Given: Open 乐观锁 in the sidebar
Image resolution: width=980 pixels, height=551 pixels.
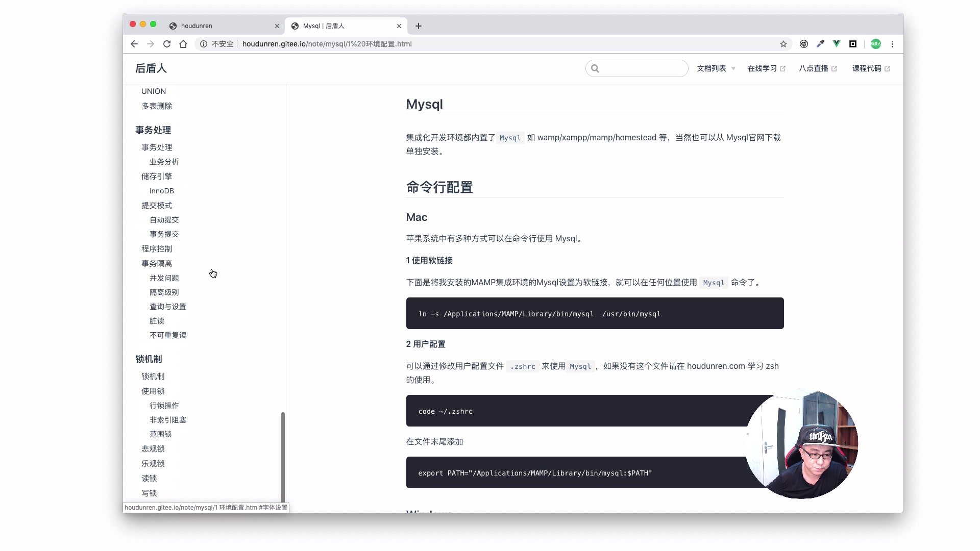Looking at the screenshot, I should 153,464.
